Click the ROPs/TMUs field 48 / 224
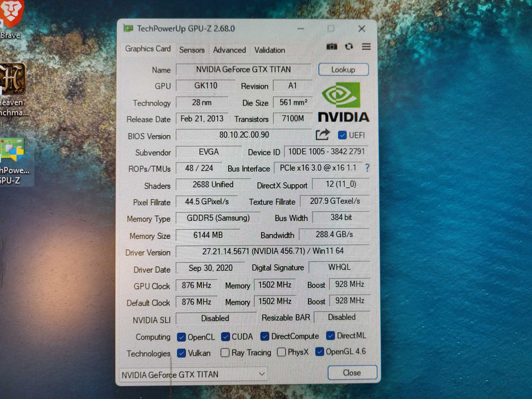 199,168
